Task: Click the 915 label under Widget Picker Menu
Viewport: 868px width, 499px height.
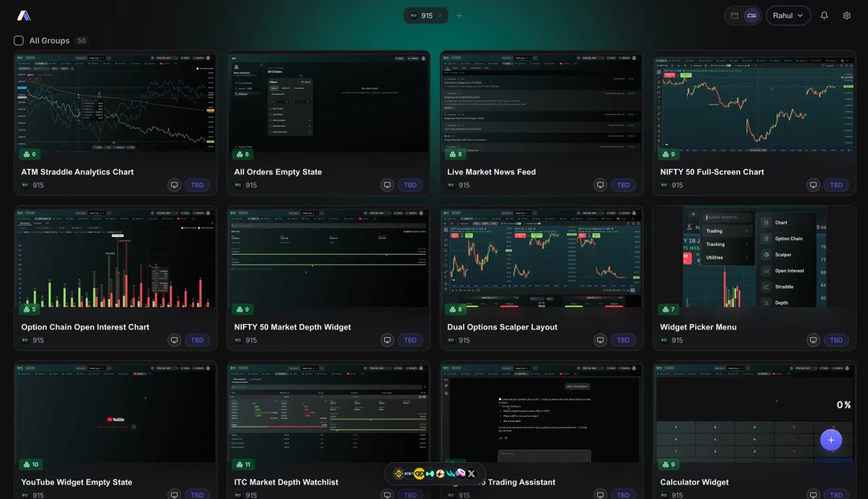Action: [x=677, y=340]
